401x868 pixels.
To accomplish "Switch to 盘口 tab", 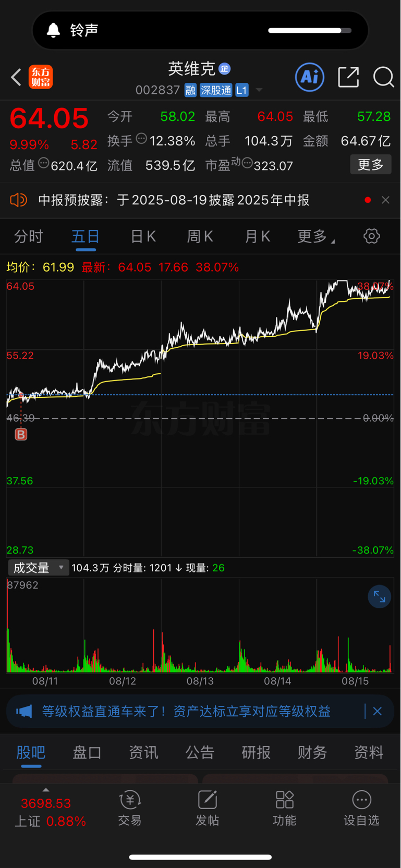I will tap(87, 752).
